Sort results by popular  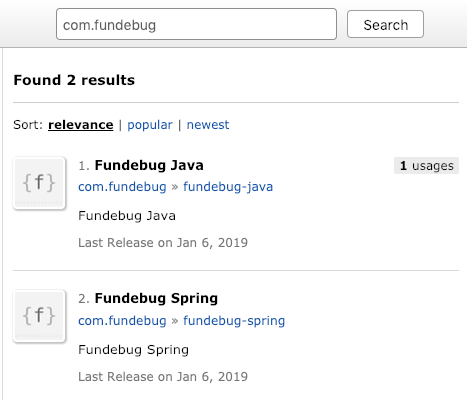pos(150,125)
